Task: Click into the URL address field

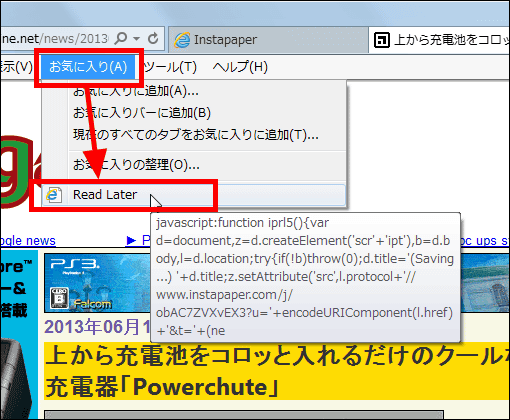Action: click(x=55, y=39)
